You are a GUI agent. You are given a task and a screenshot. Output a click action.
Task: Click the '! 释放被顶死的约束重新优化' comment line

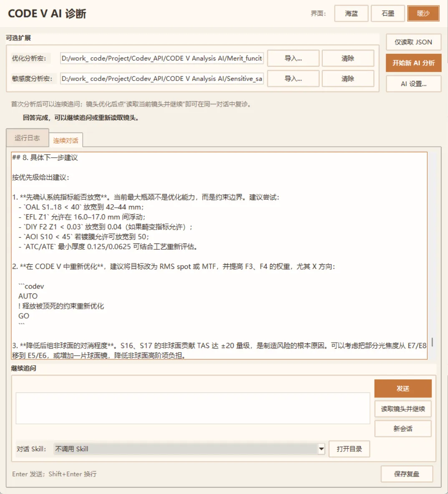pos(61,306)
